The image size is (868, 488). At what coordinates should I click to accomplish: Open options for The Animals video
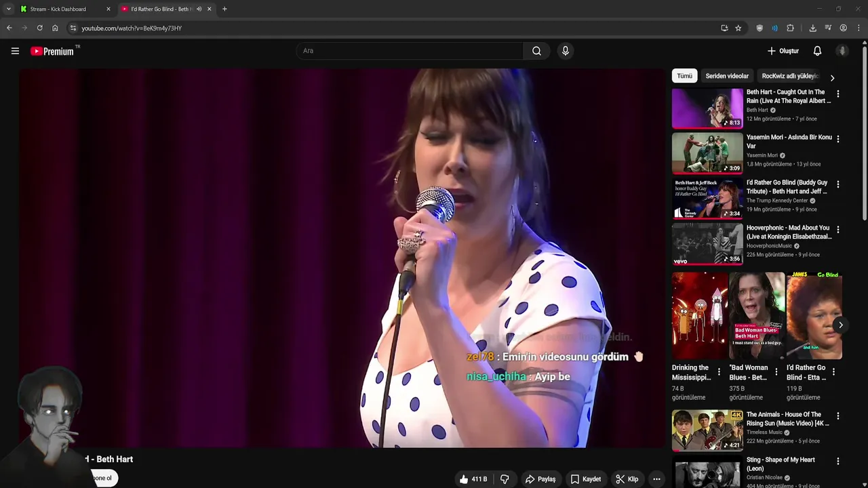pyautogui.click(x=837, y=416)
